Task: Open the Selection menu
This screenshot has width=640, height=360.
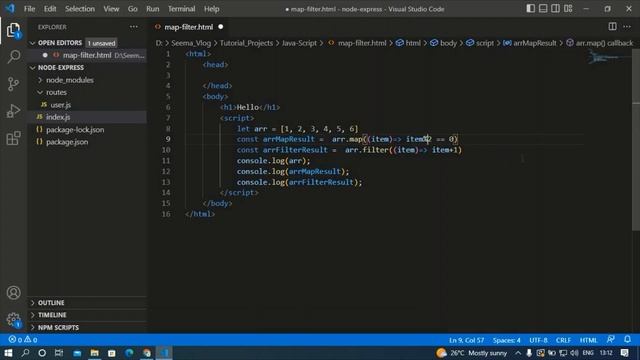Action: pyautogui.click(x=80, y=9)
